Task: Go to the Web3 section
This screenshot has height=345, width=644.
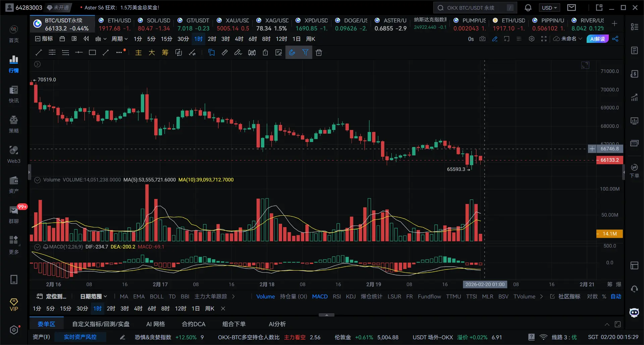Action: point(14,155)
